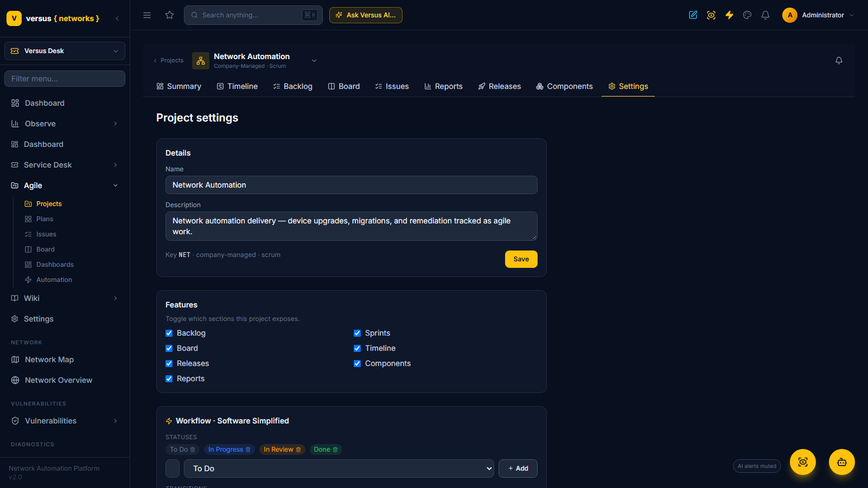Toggle the Timeline feature checkbox

coord(358,348)
